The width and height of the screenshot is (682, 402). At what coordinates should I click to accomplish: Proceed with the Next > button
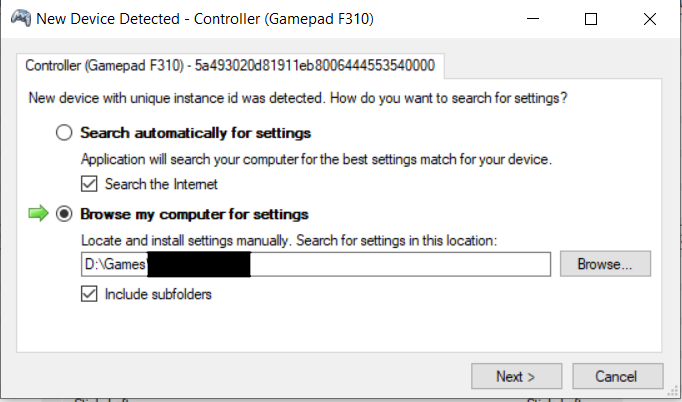[515, 377]
